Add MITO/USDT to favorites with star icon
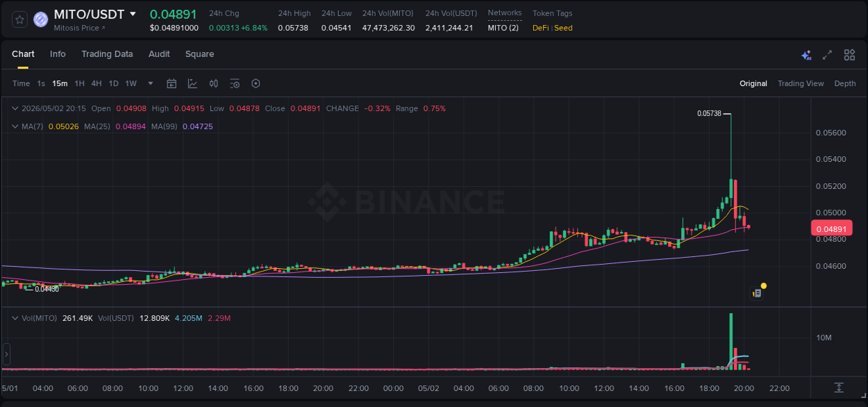868x407 pixels. pos(19,19)
